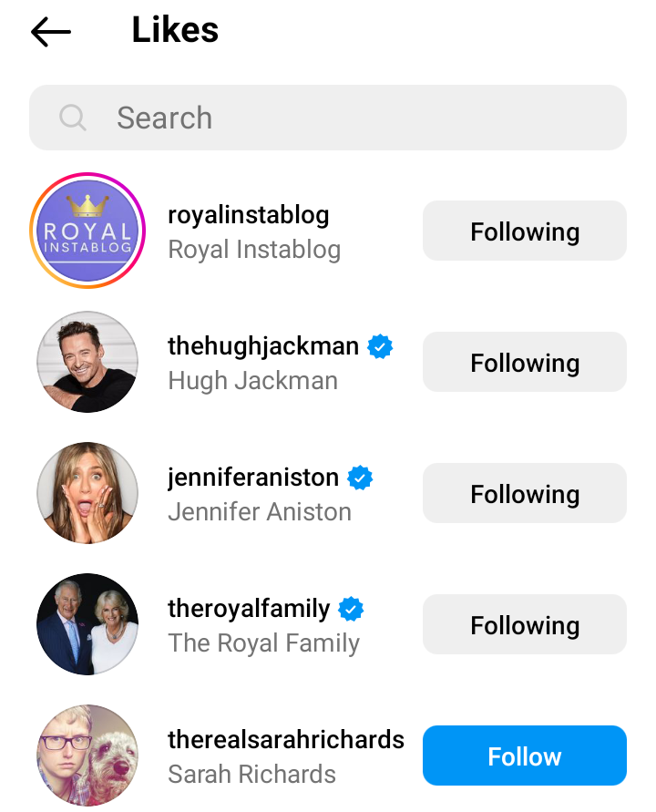Viewport: 656px width, 812px height.
Task: Toggle Following for thehughjackman
Action: (524, 363)
